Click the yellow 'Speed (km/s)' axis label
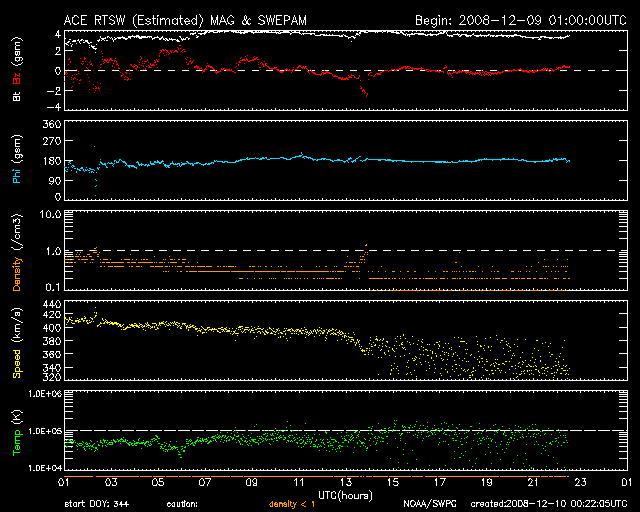 (x=17, y=343)
